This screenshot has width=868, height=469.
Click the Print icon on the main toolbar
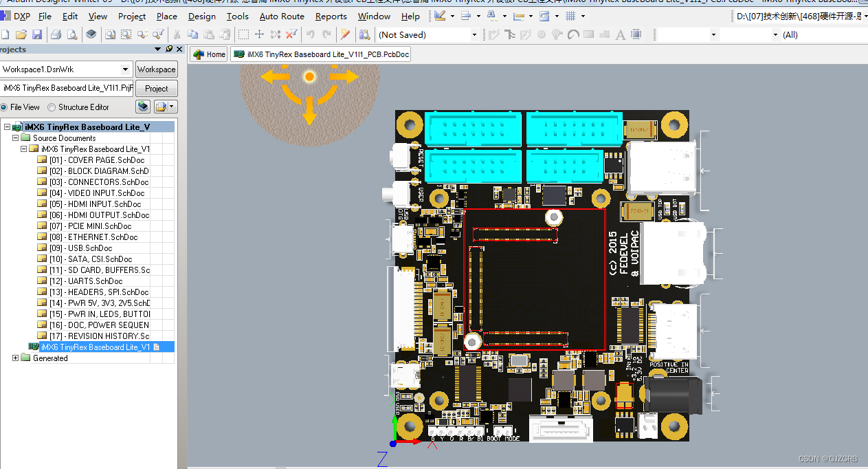click(56, 34)
